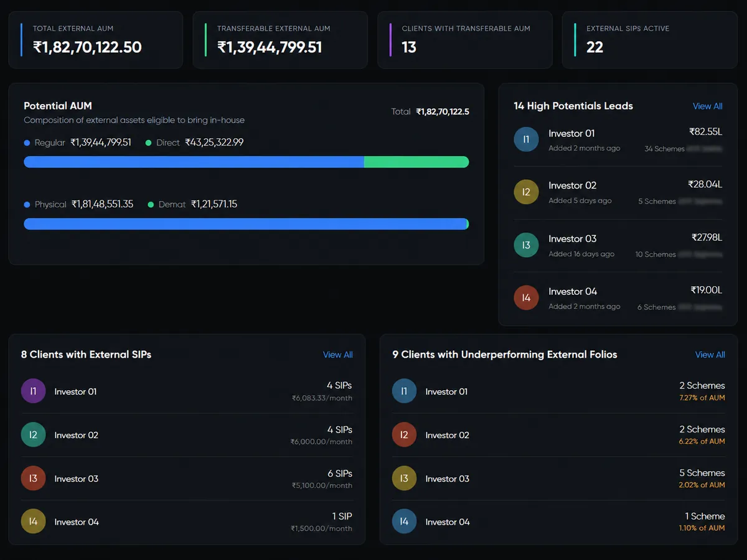Open Investor 04 avatar in Underperforming External Folios

(x=405, y=522)
